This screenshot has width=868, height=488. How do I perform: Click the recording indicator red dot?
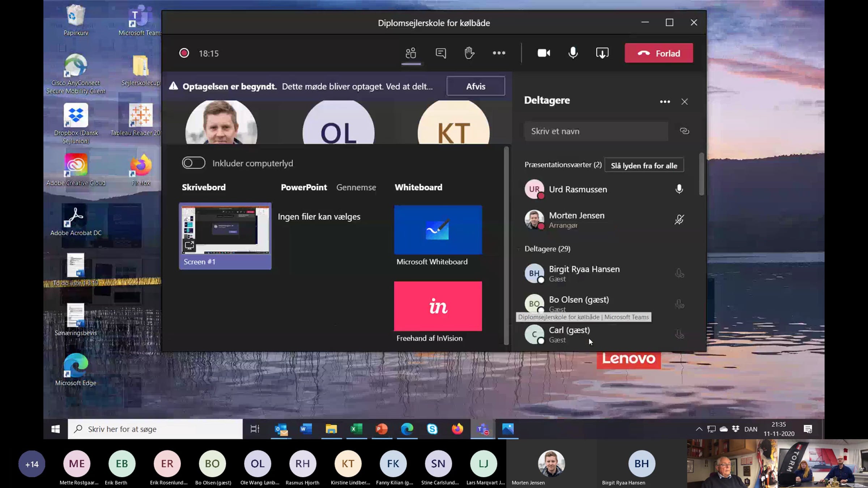point(184,53)
